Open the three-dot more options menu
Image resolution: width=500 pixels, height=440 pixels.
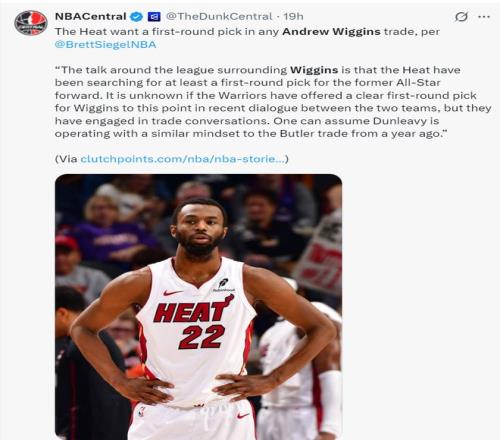484,16
